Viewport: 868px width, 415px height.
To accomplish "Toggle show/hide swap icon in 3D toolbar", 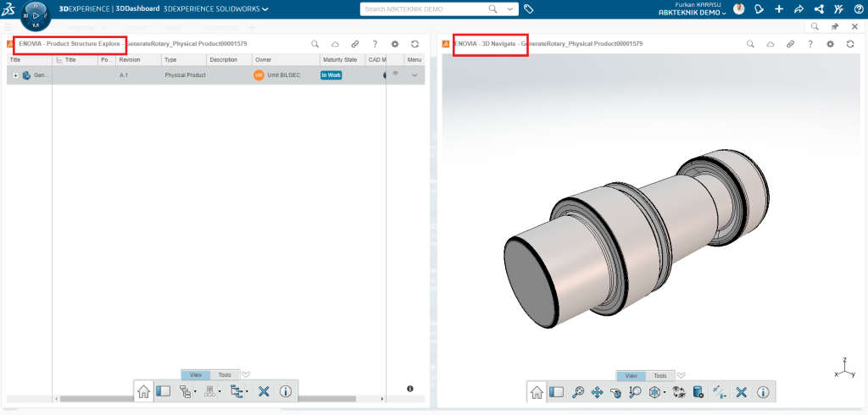I will click(x=678, y=392).
